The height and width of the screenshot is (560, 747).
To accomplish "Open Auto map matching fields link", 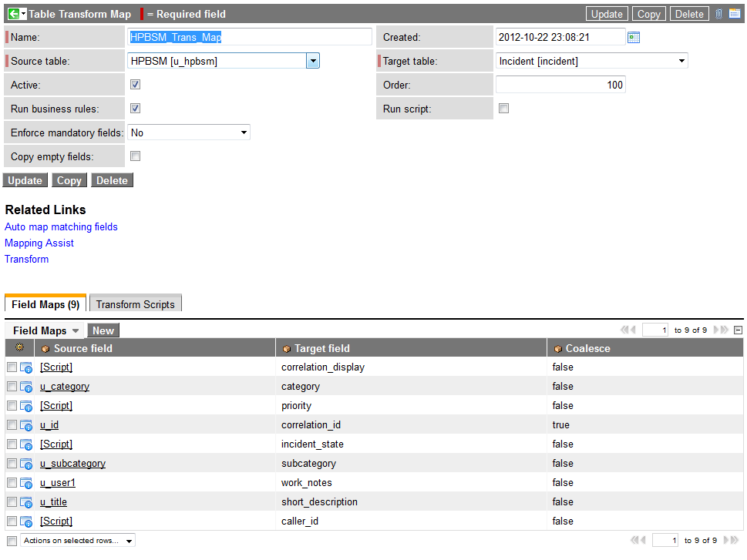I will point(61,227).
